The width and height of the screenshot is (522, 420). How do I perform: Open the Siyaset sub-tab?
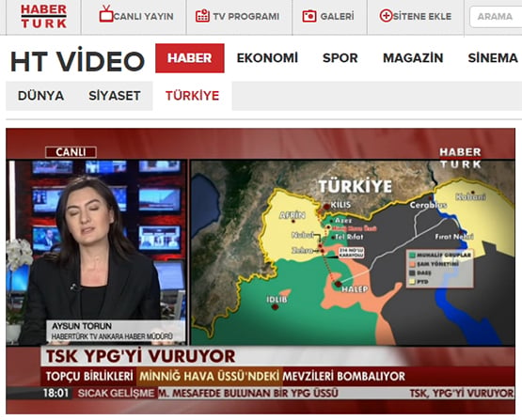coord(115,96)
